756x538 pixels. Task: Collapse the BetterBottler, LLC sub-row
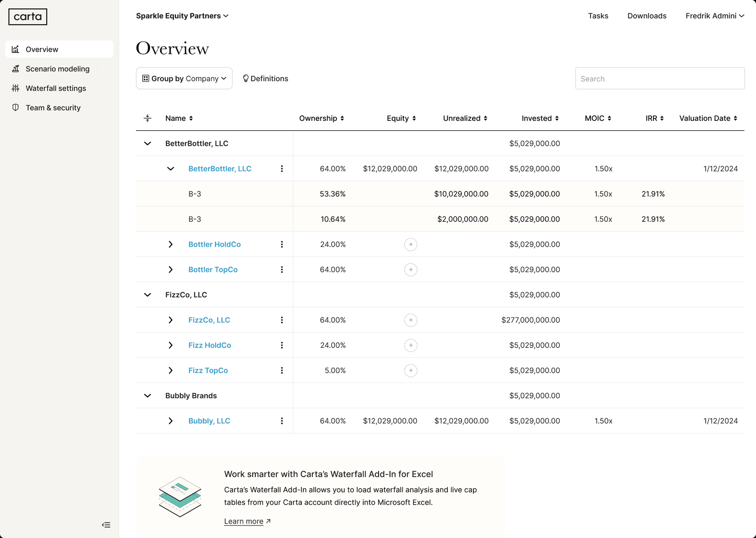point(171,169)
